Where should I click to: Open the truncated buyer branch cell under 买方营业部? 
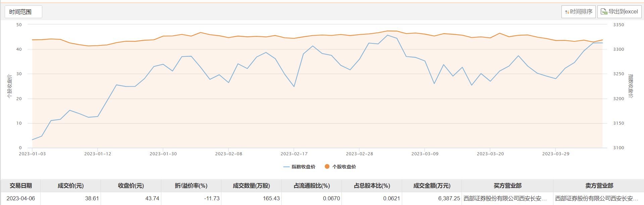pos(505,198)
